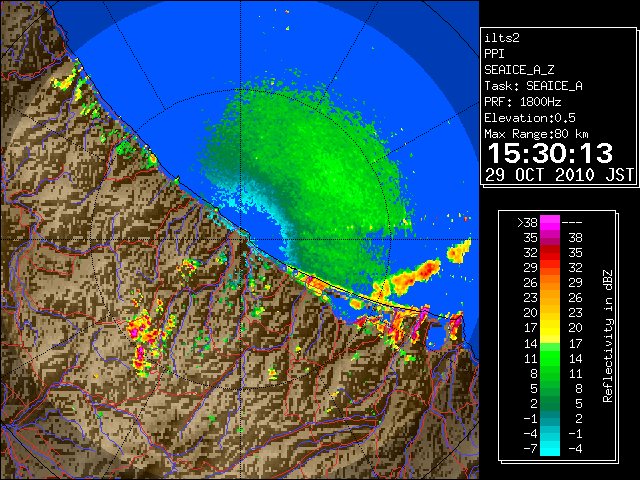Click the 'PRF: 1800Hz' line
Screen dimensions: 640x480
pos(522,102)
